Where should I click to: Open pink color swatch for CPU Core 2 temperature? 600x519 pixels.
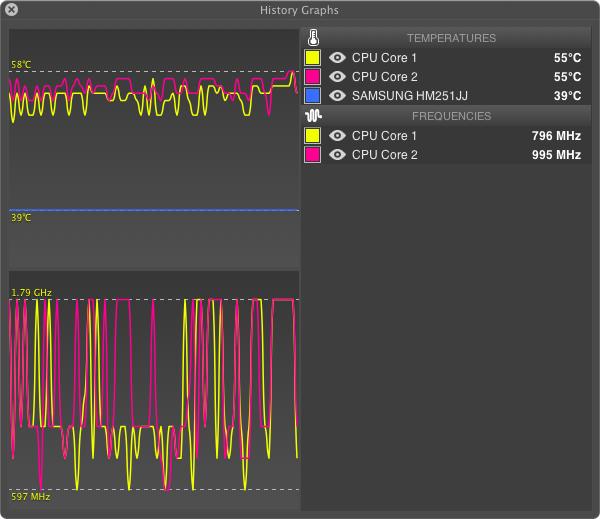pos(312,77)
